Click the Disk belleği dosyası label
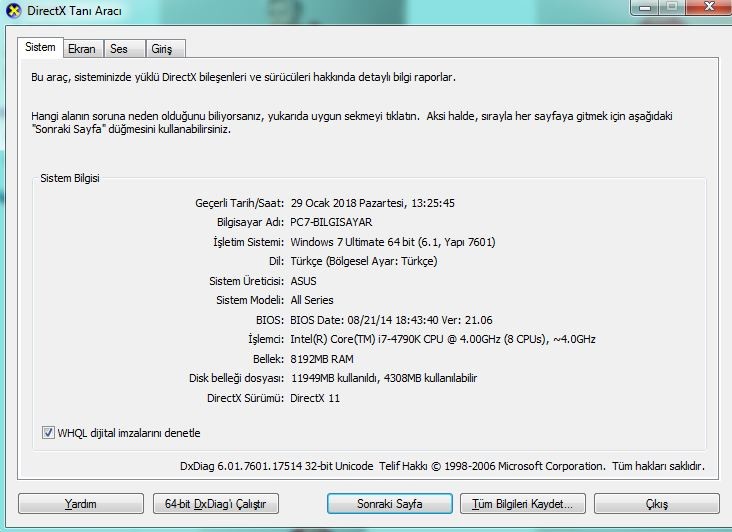 tap(236, 378)
